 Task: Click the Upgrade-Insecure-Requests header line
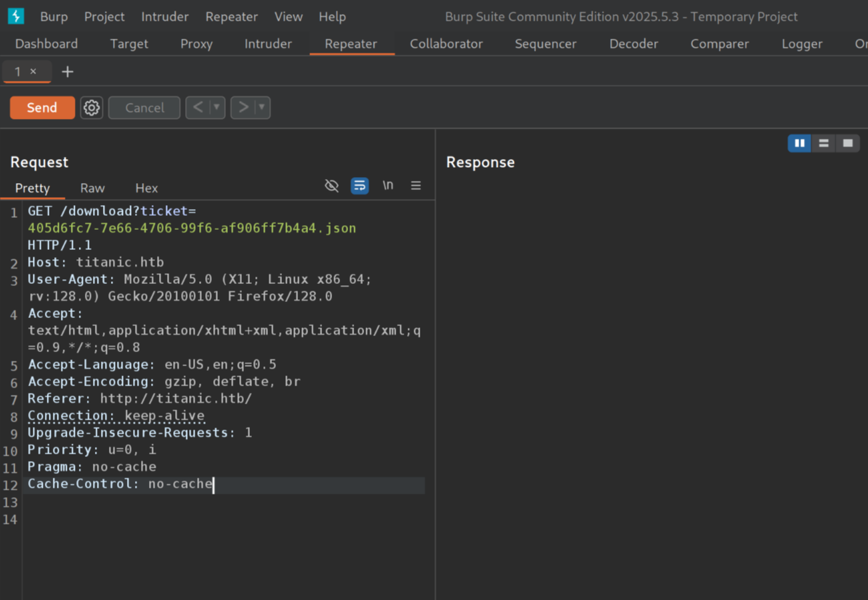click(x=140, y=432)
